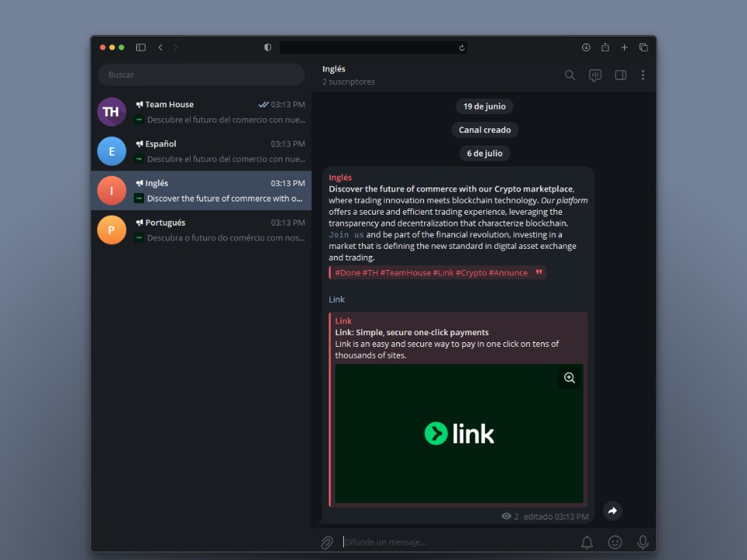The image size is (747, 560).
Task: Toggle silent broadcast bell icon
Action: click(x=587, y=542)
